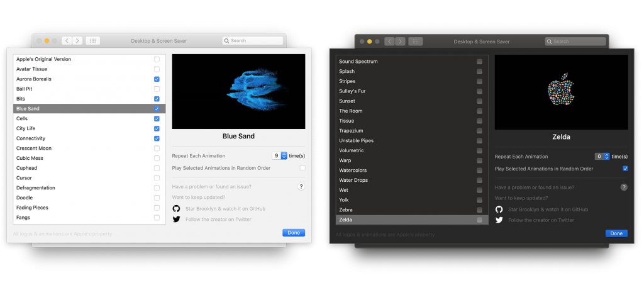Screen dimensions: 644x285
Task: Select the Unstable Pipes animation row
Action: tap(413, 140)
